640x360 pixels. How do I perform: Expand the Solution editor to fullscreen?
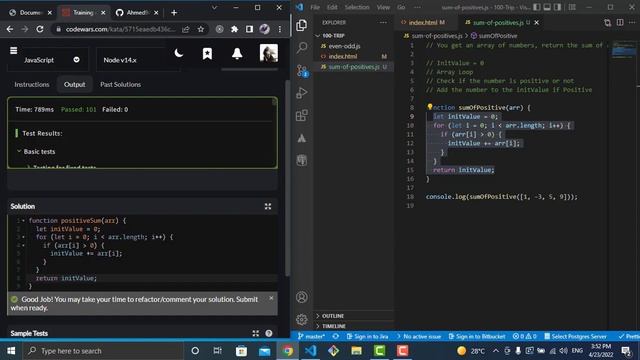(x=268, y=207)
